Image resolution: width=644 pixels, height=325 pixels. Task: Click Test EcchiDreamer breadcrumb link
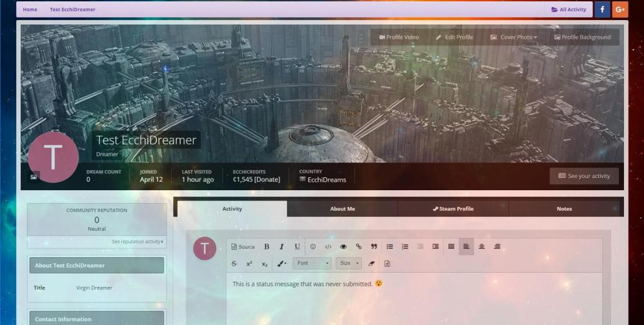[73, 10]
